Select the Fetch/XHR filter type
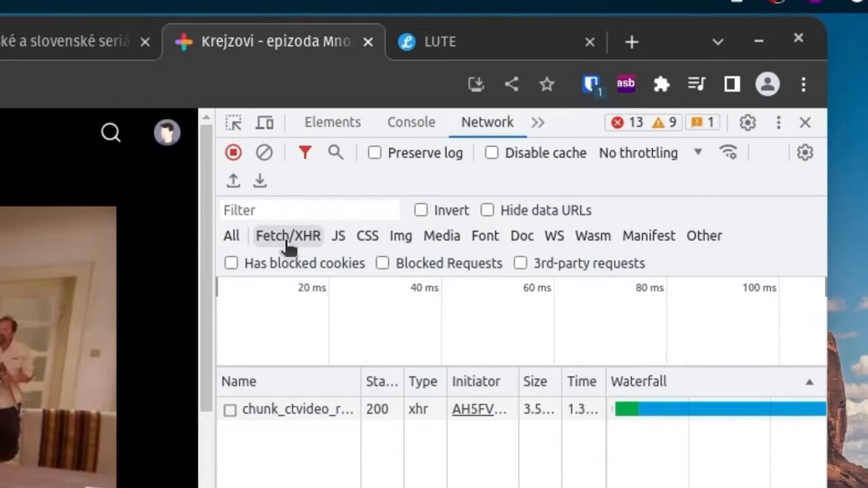 [288, 236]
